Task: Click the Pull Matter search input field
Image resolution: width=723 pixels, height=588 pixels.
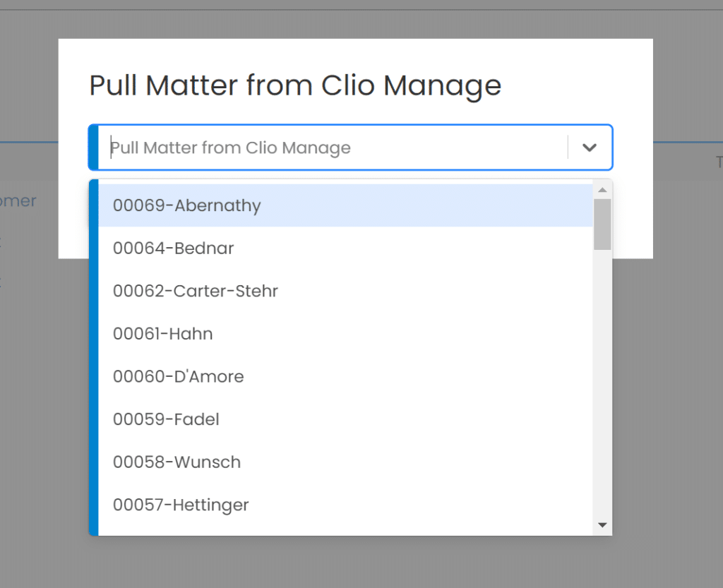Action: pos(318,148)
